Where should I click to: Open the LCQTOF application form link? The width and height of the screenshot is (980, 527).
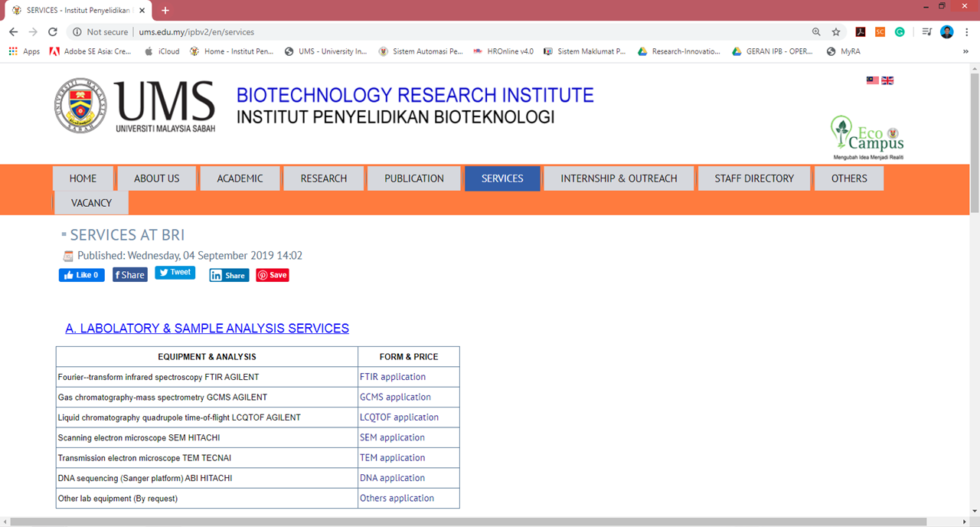[x=399, y=417]
